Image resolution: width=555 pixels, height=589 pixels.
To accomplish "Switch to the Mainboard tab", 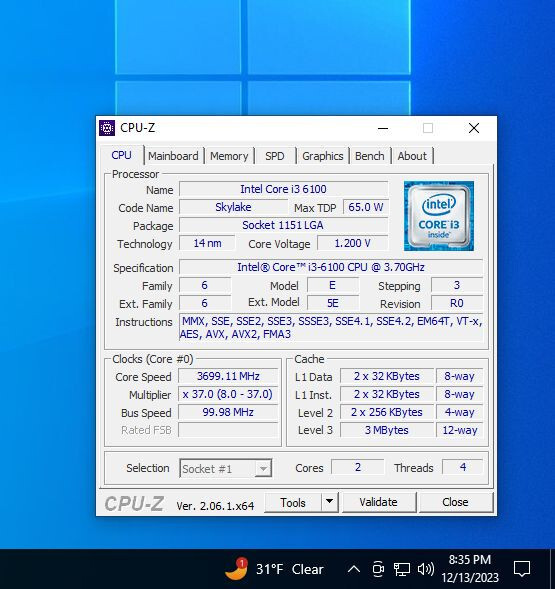I will [x=173, y=156].
